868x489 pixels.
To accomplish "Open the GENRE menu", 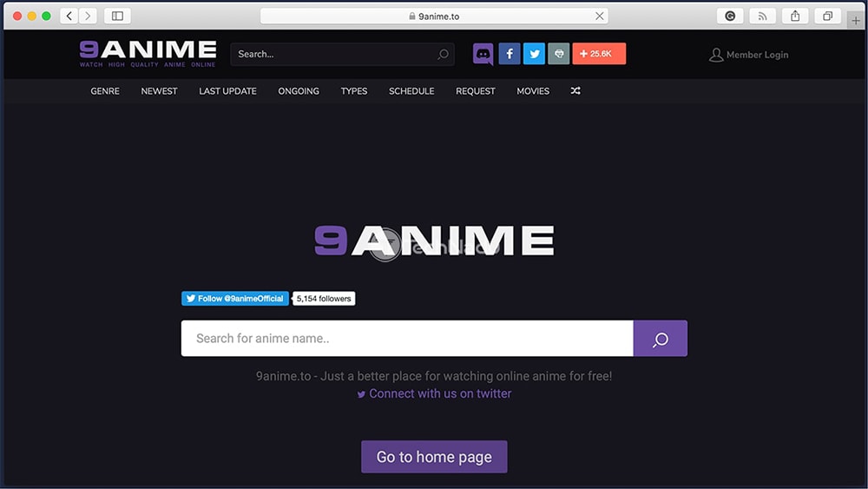I will coord(105,91).
